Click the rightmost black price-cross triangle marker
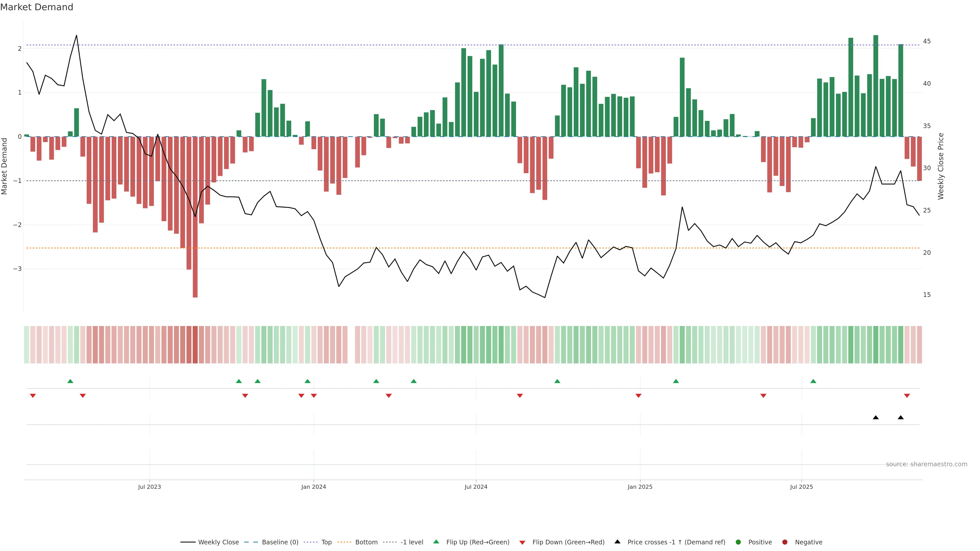The width and height of the screenshot is (980, 551). tap(900, 418)
